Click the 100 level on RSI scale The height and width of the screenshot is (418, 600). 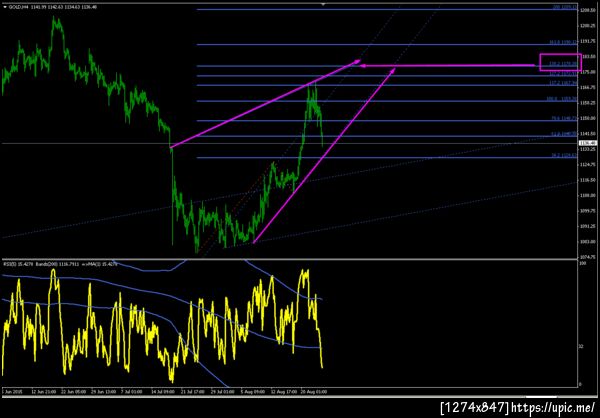click(583, 264)
